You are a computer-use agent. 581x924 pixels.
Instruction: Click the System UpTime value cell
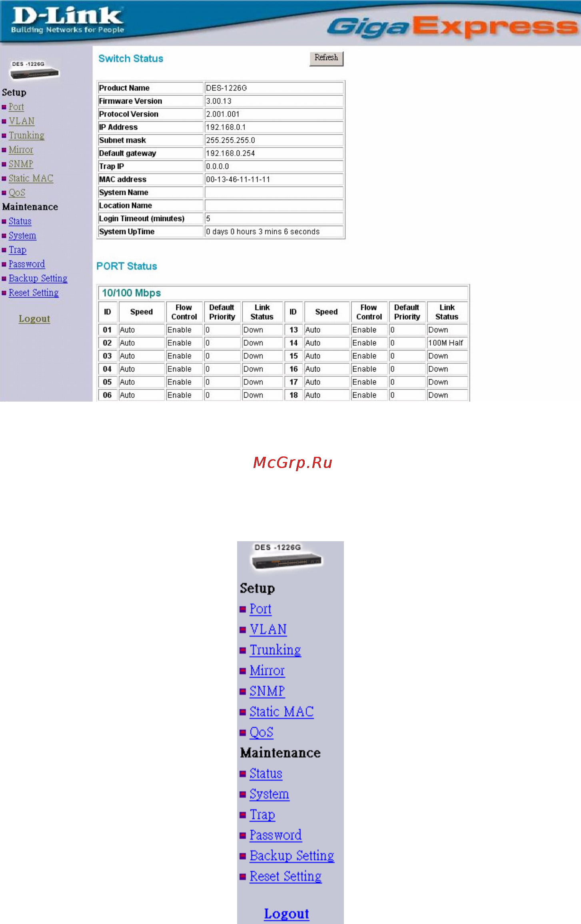pos(274,232)
